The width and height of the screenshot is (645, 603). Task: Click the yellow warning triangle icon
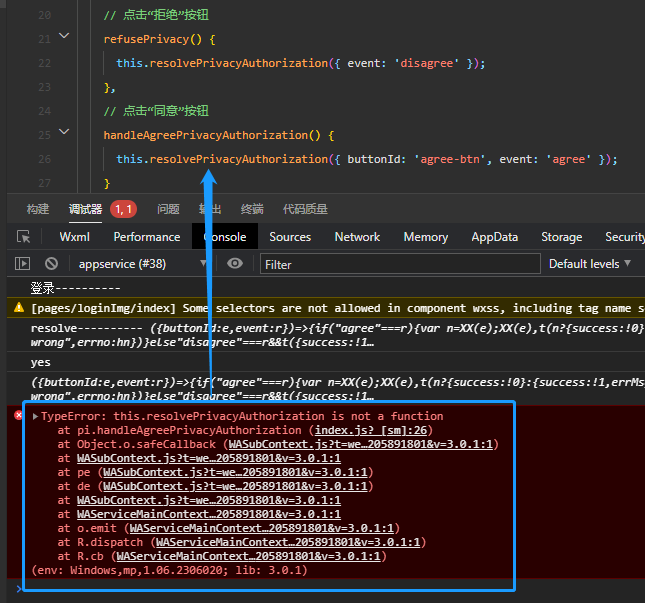(19, 307)
